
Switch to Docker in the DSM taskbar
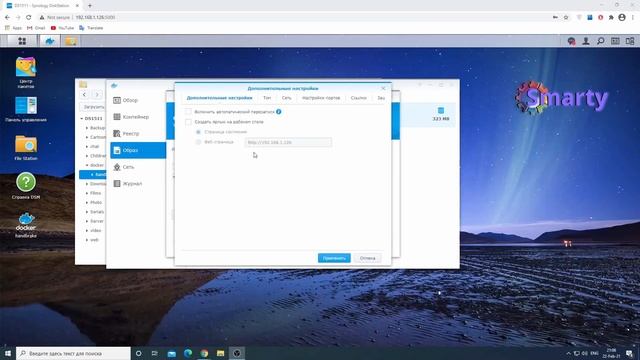(50, 41)
